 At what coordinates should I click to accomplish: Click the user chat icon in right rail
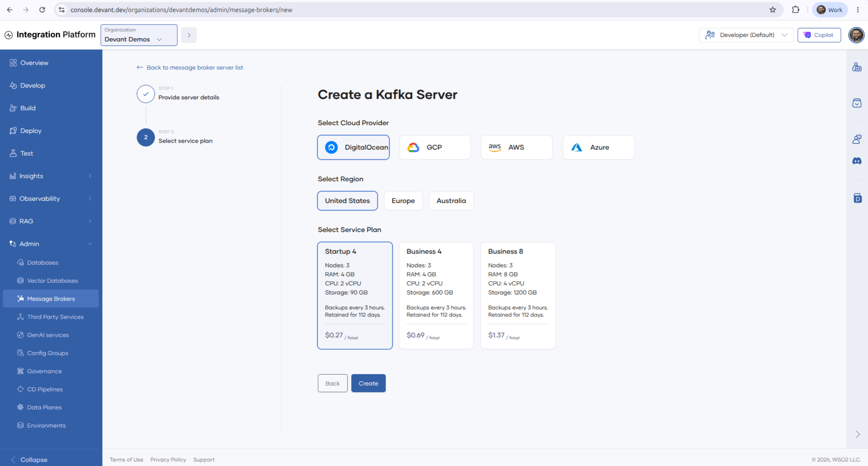click(857, 139)
